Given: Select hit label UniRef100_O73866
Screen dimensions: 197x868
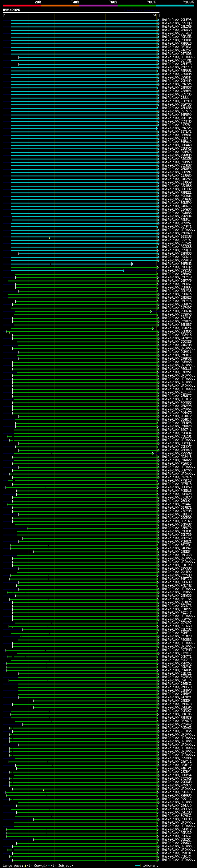Looking at the screenshot, I should point(177,593).
